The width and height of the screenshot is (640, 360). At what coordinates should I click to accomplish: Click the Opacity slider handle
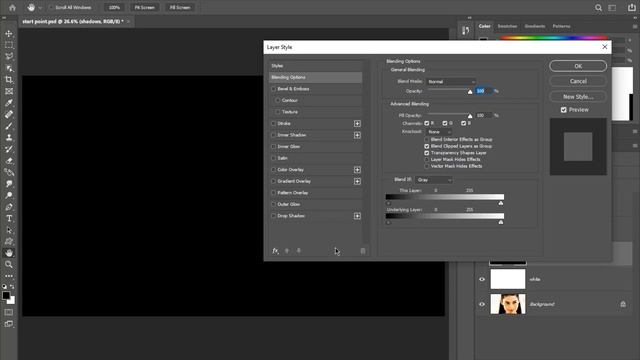pyautogui.click(x=470, y=92)
